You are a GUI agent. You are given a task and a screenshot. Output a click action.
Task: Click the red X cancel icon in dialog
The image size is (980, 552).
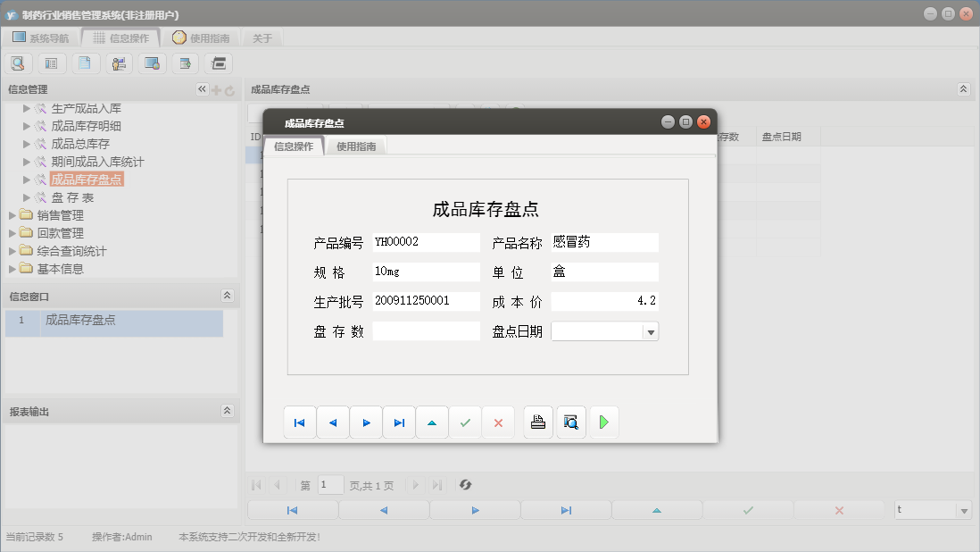[498, 422]
